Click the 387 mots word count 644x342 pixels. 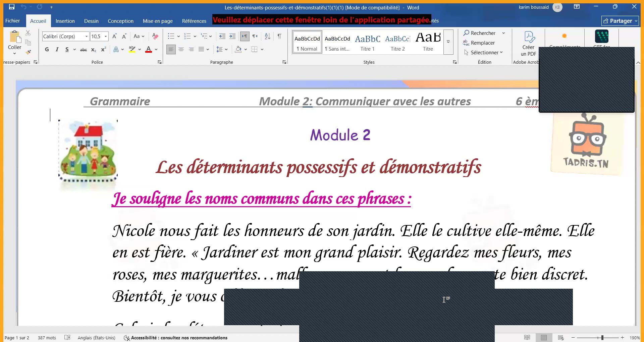[x=47, y=338]
